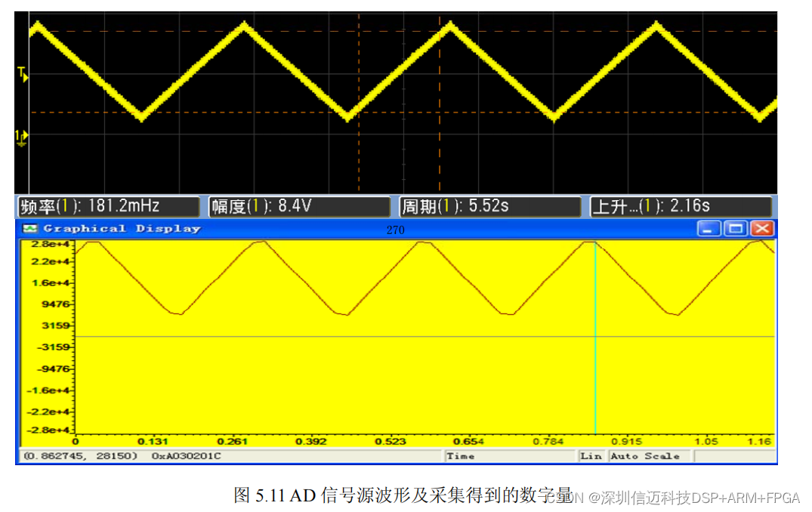The height and width of the screenshot is (512, 812).
Task: Click the trigger level T marker
Action: pos(23,74)
